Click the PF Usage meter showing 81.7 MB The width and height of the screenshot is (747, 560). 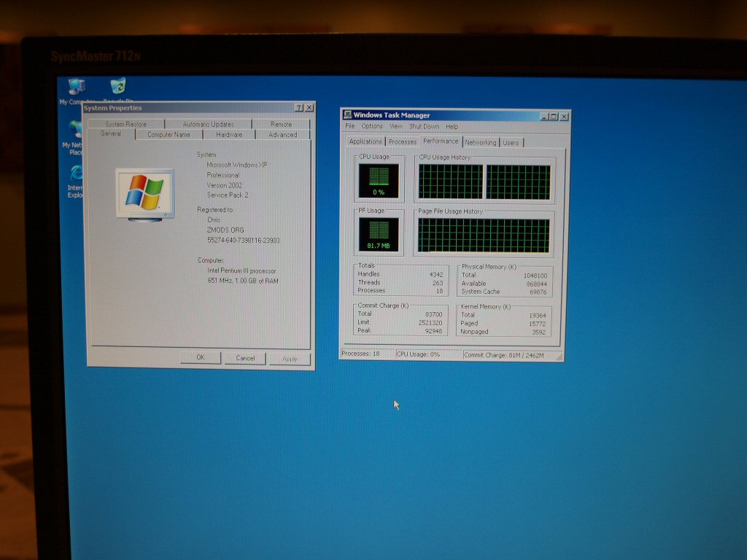pos(379,234)
